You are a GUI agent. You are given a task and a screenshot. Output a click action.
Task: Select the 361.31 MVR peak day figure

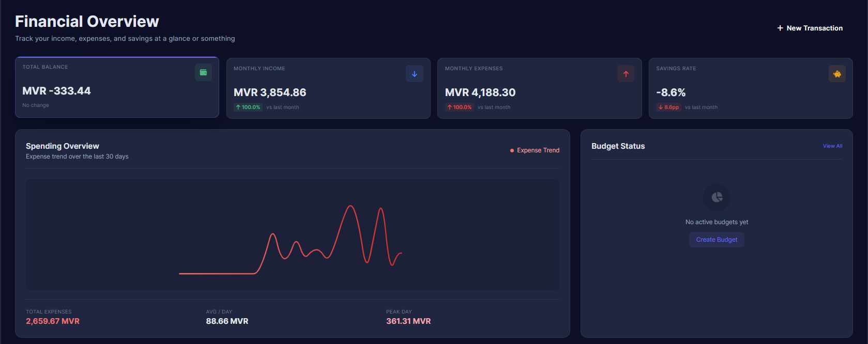point(408,321)
